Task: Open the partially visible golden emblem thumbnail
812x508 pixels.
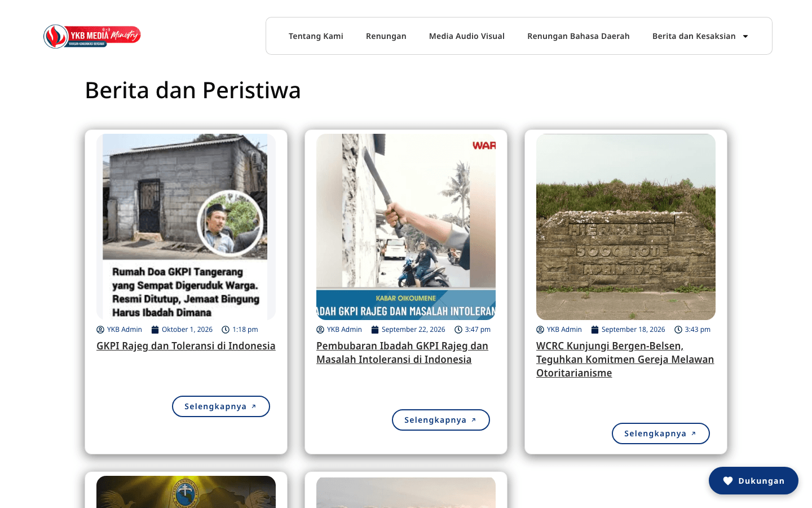Action: pos(186,492)
